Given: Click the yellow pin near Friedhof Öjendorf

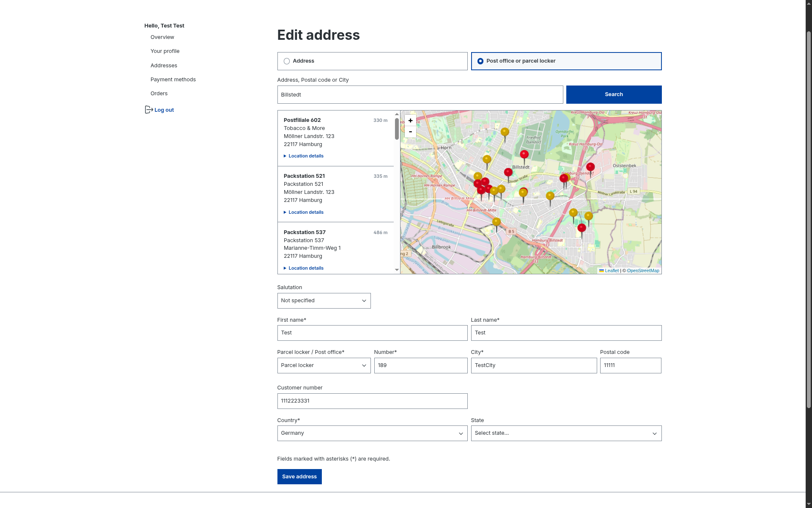Looking at the screenshot, I should (505, 135).
